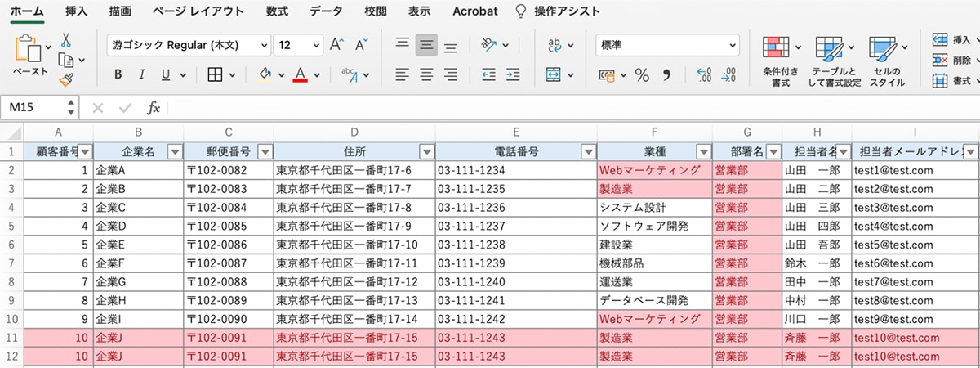980x368 pixels.
Task: Decrease font size with small A icon
Action: 363,45
